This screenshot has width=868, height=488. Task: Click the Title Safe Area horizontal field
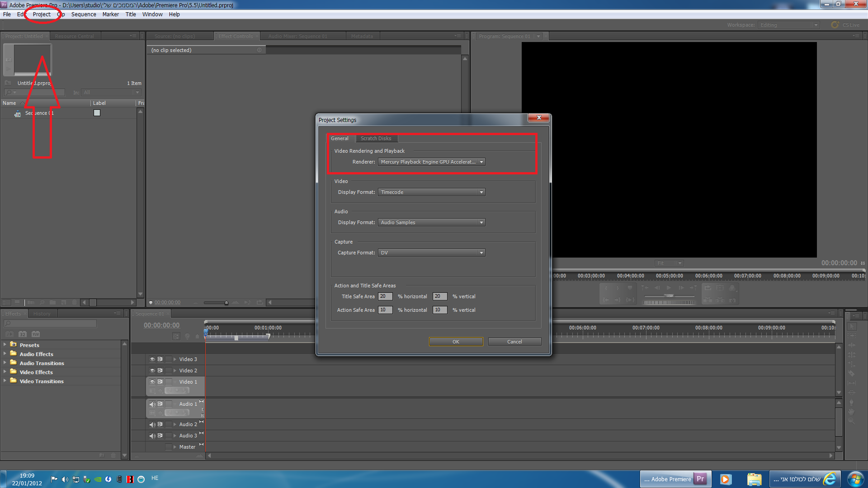[385, 296]
